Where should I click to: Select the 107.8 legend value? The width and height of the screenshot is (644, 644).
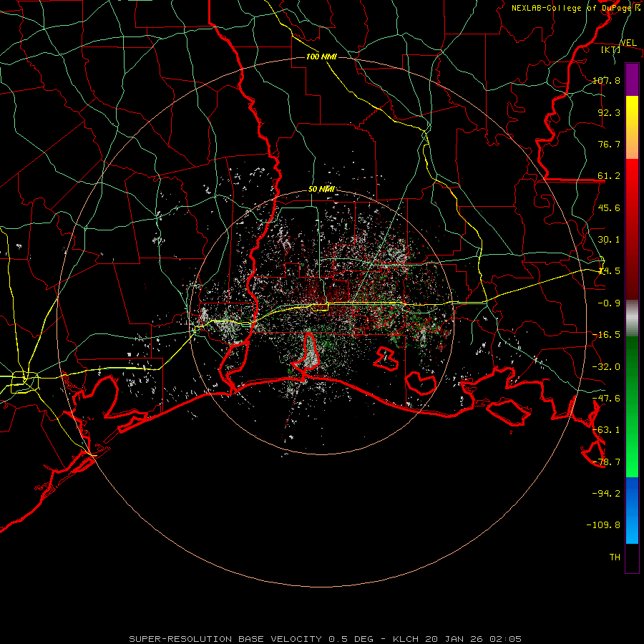[x=606, y=80]
